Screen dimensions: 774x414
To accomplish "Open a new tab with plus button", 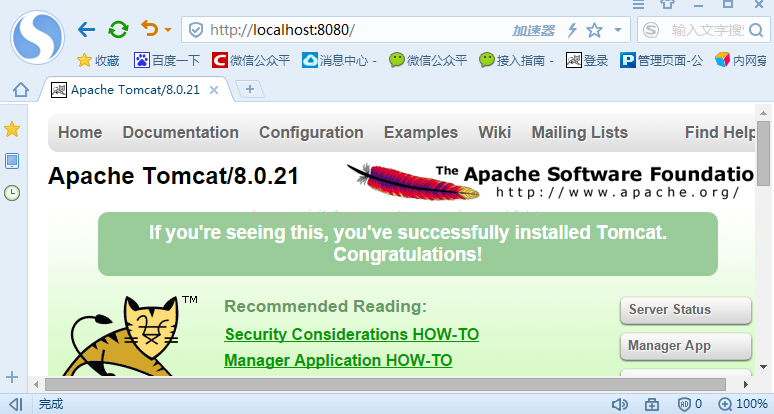I will 250,89.
